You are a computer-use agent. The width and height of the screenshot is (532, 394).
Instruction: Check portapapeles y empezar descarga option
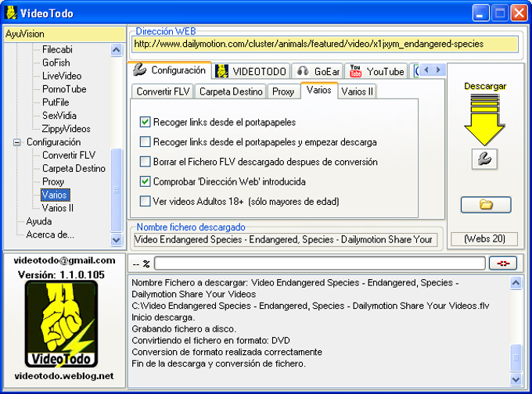coord(146,141)
